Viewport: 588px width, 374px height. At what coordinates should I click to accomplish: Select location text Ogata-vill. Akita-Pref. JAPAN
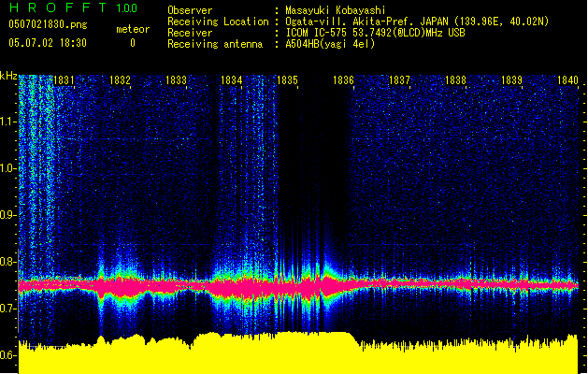(366, 22)
